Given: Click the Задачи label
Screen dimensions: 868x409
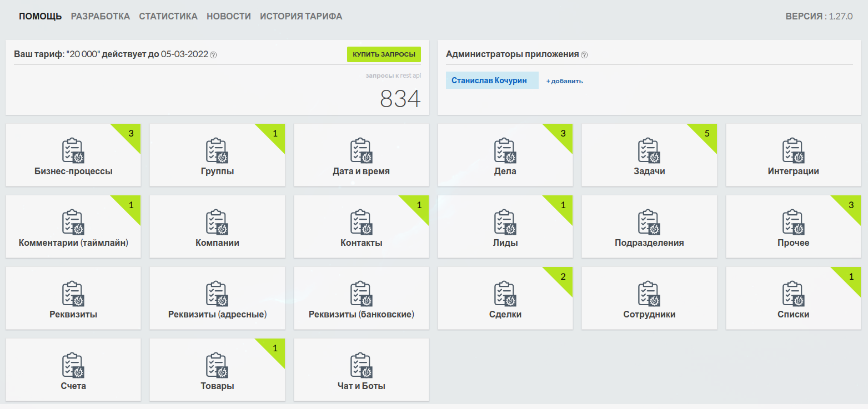Looking at the screenshot, I should pyautogui.click(x=649, y=171).
